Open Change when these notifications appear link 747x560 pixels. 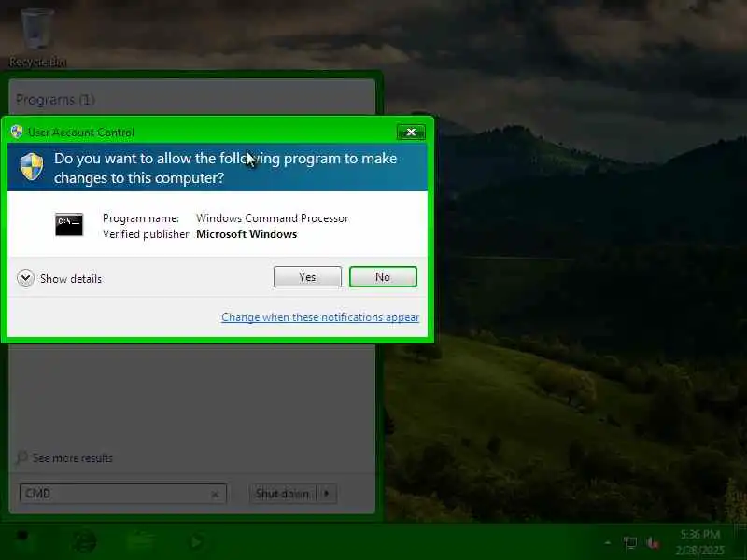(x=320, y=317)
